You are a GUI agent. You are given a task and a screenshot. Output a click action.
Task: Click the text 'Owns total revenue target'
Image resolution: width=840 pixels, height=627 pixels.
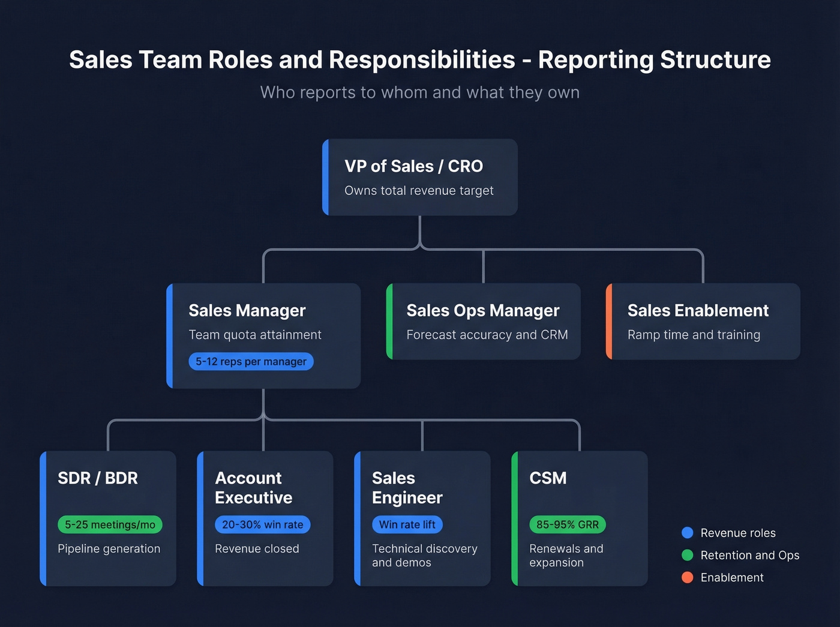coord(419,190)
